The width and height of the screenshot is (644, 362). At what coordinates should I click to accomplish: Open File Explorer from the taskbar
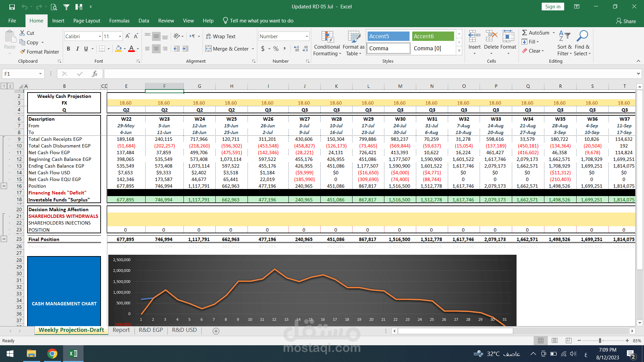pyautogui.click(x=31, y=354)
